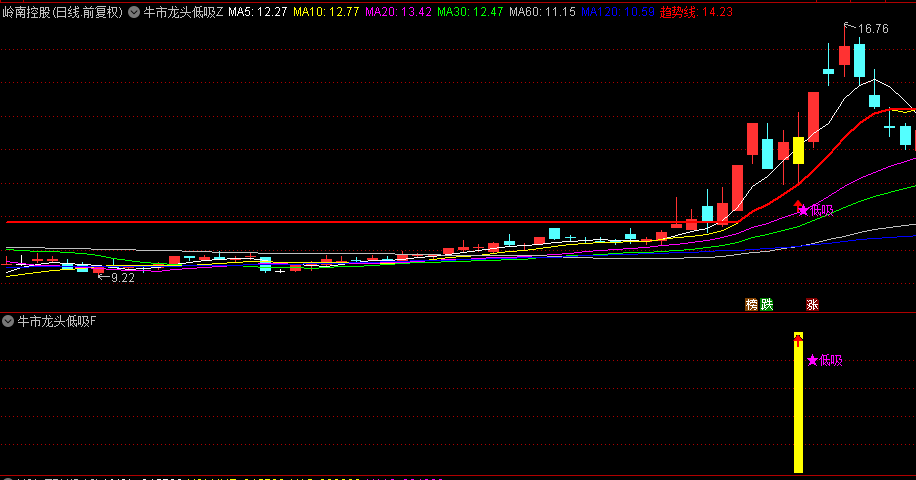The height and width of the screenshot is (480, 916).
Task: Click the 趋势线: 14.23 legend value
Action: click(696, 12)
